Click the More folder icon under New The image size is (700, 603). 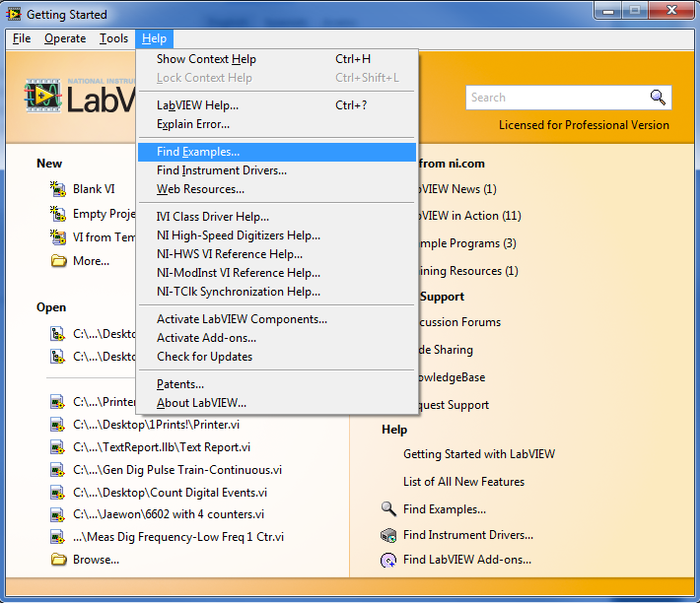tap(57, 261)
